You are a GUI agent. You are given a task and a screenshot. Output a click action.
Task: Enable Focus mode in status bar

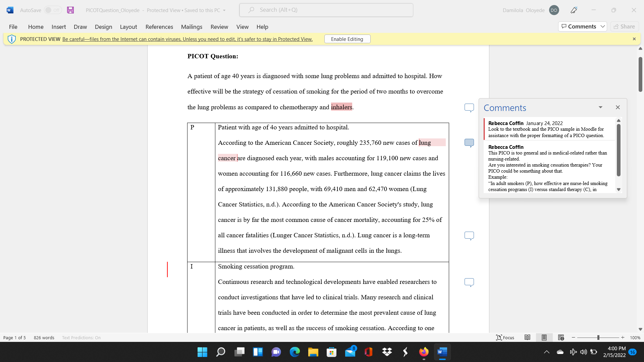pos(505,338)
